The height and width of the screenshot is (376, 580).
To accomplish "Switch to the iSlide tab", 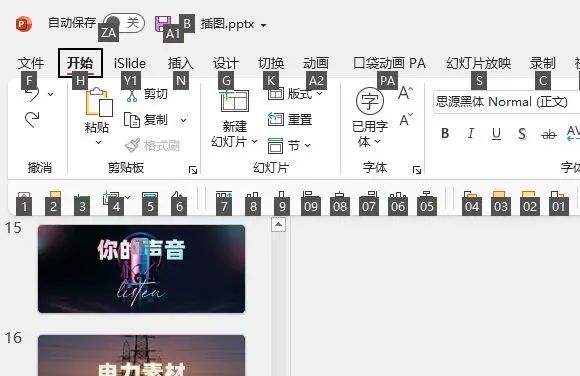I will click(130, 63).
